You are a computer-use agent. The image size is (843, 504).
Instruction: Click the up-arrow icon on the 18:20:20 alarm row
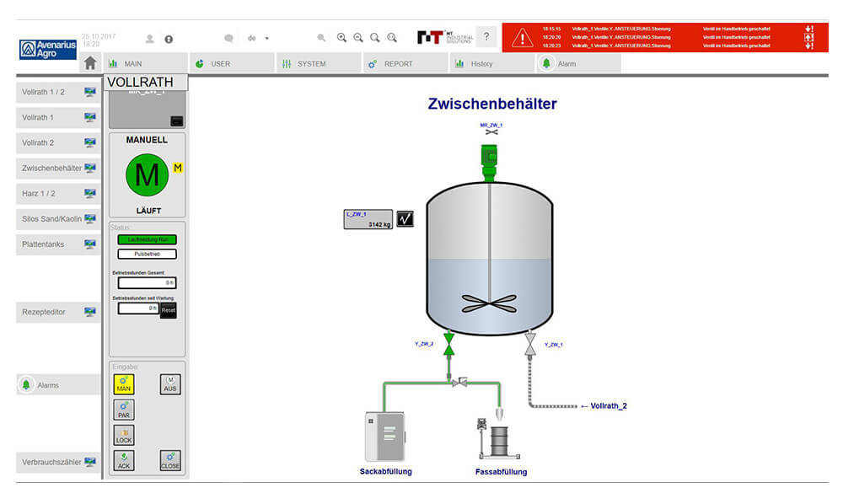(x=809, y=37)
